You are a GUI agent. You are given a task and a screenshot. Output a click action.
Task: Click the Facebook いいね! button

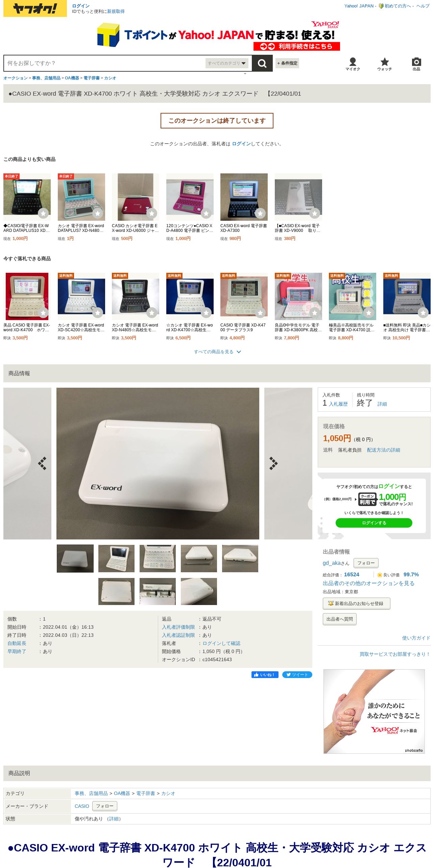[x=265, y=674]
